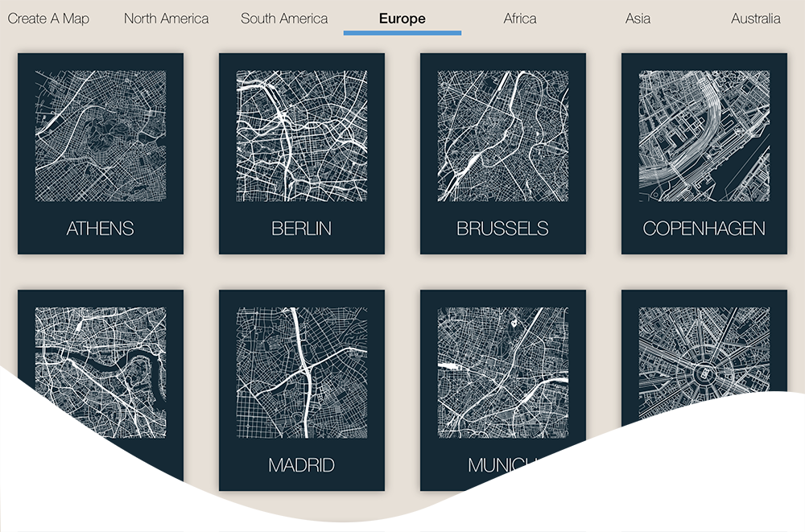Choose the Brussels map poster

503,136
